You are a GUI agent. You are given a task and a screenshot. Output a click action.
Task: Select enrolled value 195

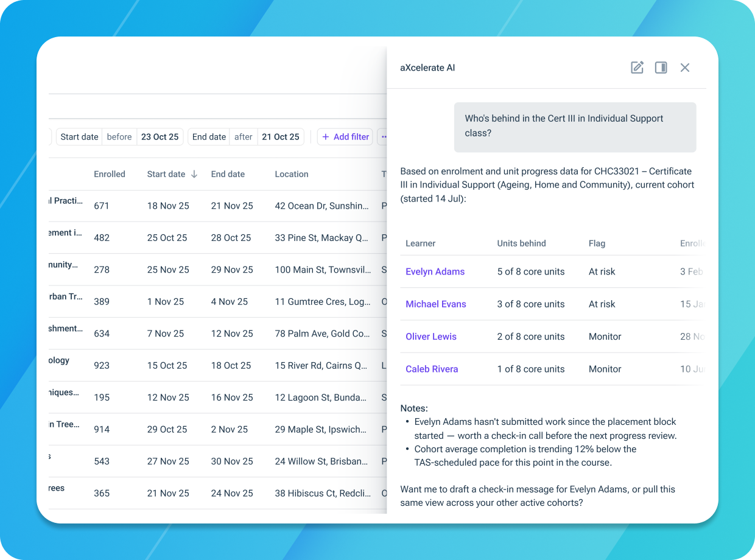102,397
